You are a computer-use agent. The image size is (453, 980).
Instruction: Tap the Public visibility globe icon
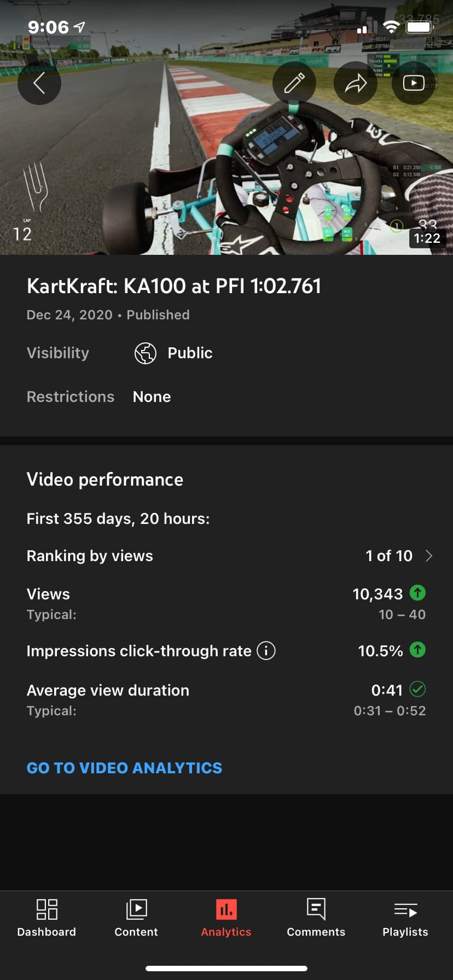[146, 353]
